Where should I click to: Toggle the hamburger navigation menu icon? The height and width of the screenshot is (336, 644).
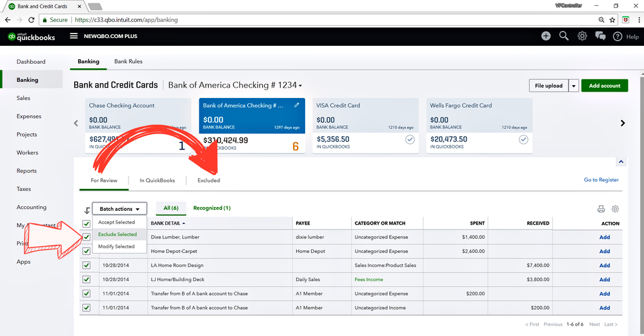click(x=74, y=36)
